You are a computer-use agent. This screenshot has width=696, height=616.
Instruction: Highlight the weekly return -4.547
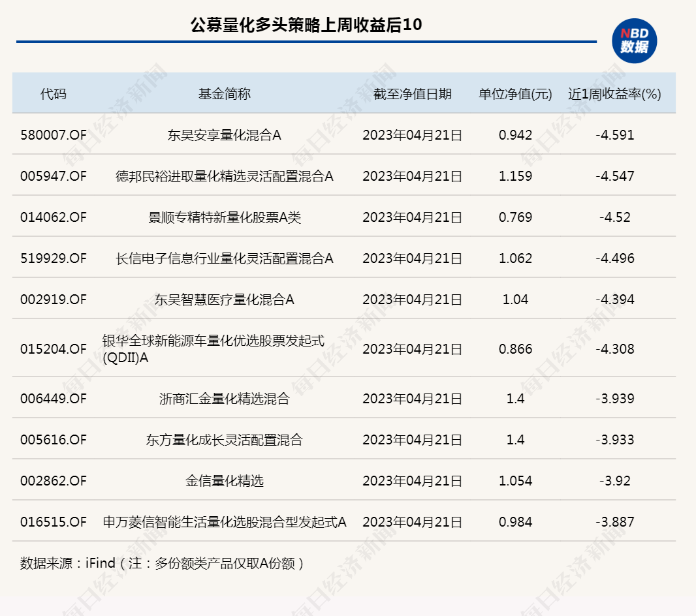[615, 176]
